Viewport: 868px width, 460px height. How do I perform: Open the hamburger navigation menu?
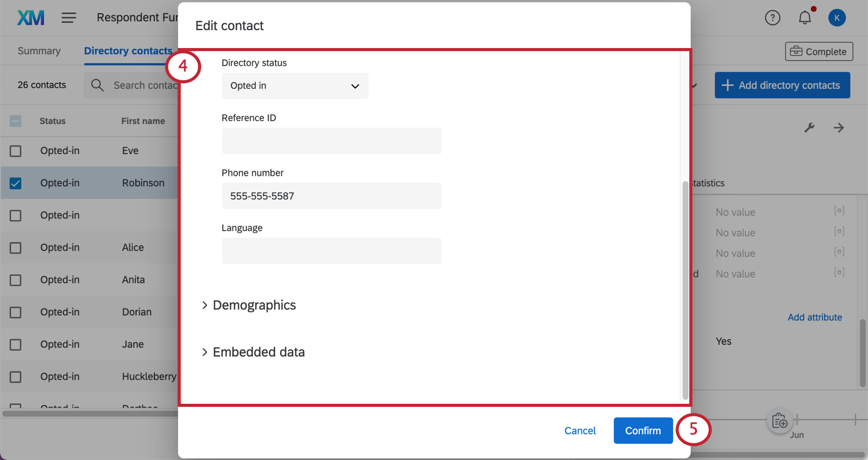[x=68, y=17]
